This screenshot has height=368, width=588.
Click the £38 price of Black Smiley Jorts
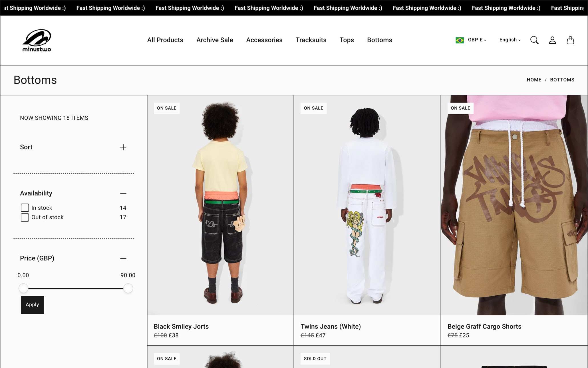click(174, 335)
